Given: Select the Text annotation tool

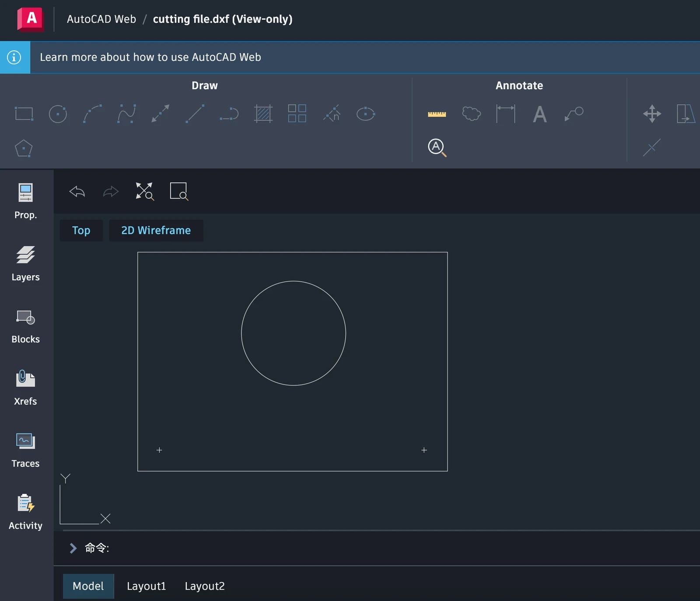Looking at the screenshot, I should (x=540, y=114).
